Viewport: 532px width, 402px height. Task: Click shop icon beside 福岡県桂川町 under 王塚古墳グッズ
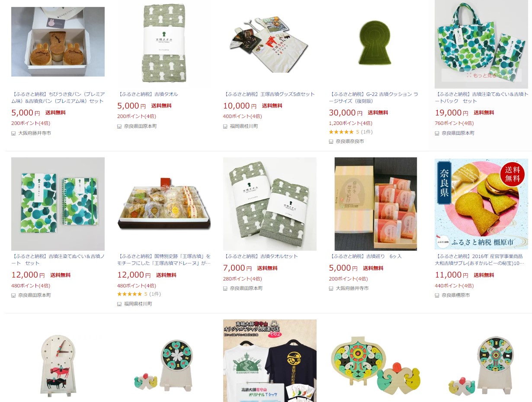point(225,126)
